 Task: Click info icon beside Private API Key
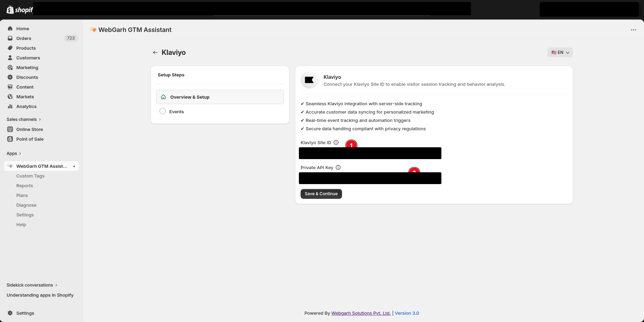pos(338,167)
